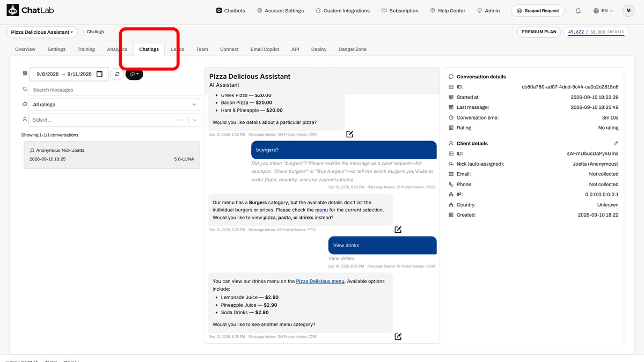Click the Conversation time value 3m 10s
This screenshot has height=362, width=644.
(609, 117)
